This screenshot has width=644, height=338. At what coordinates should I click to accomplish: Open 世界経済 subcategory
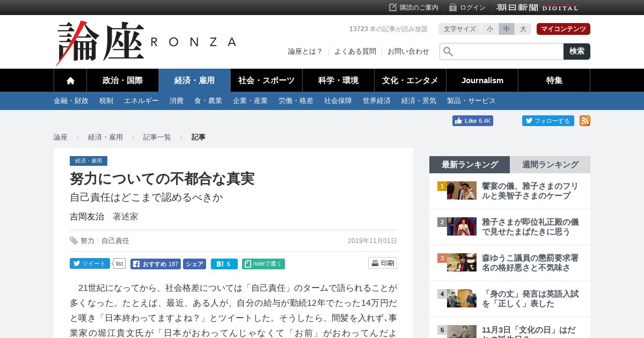377,101
